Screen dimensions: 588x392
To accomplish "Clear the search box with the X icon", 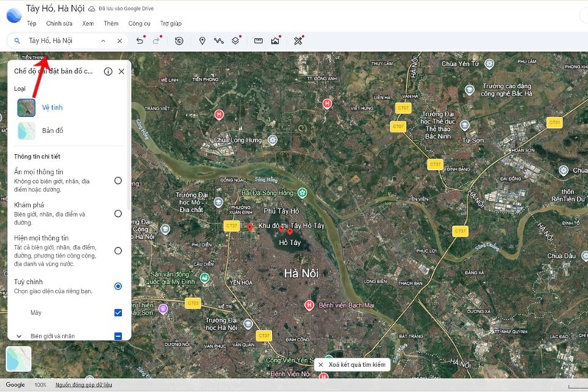I will [120, 40].
